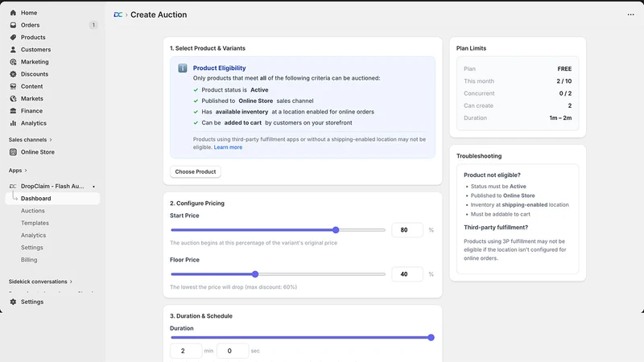Open Auctions under DropClaim
The height and width of the screenshot is (362, 644).
click(33, 211)
